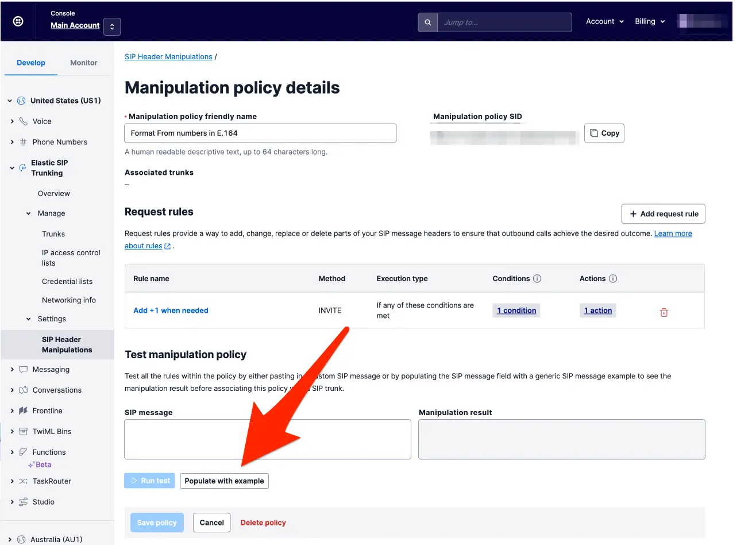756x545 pixels.
Task: Open Networking info
Action: click(x=69, y=300)
